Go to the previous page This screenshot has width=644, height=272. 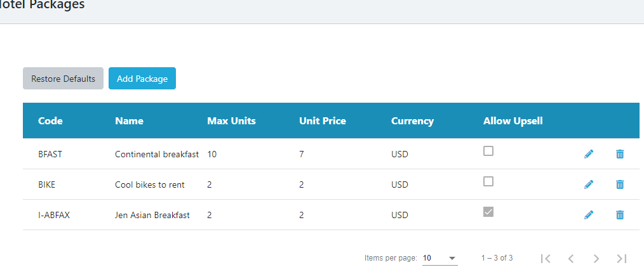click(x=571, y=258)
